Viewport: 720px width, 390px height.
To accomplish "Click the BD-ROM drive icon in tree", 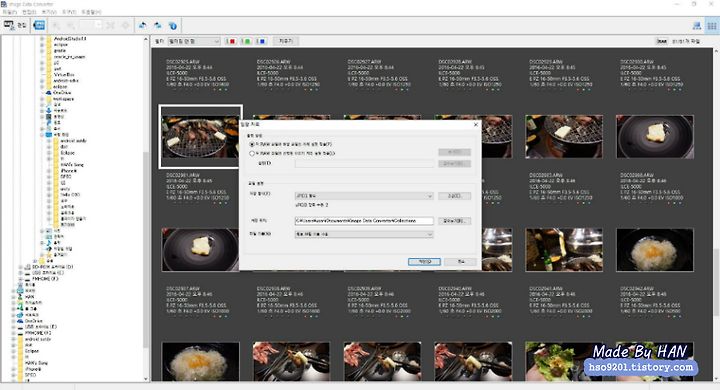I will point(28,267).
